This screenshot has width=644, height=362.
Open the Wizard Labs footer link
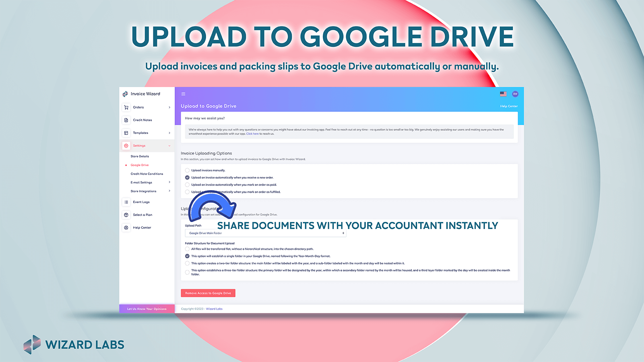pyautogui.click(x=214, y=309)
